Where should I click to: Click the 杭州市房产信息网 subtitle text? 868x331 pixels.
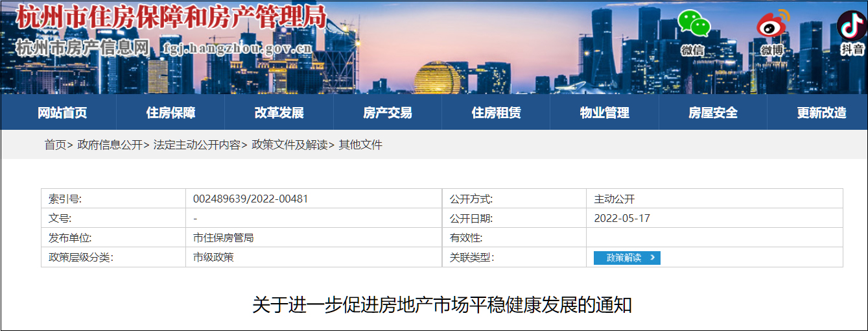pyautogui.click(x=82, y=47)
